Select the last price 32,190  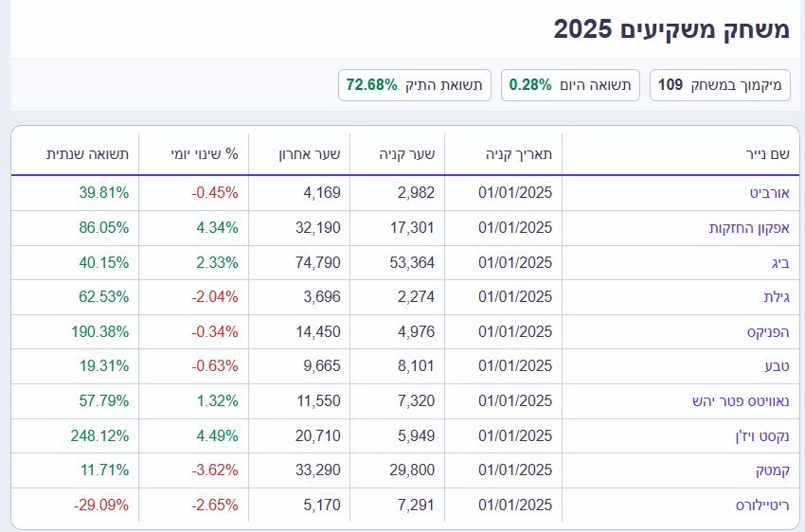[x=318, y=228]
